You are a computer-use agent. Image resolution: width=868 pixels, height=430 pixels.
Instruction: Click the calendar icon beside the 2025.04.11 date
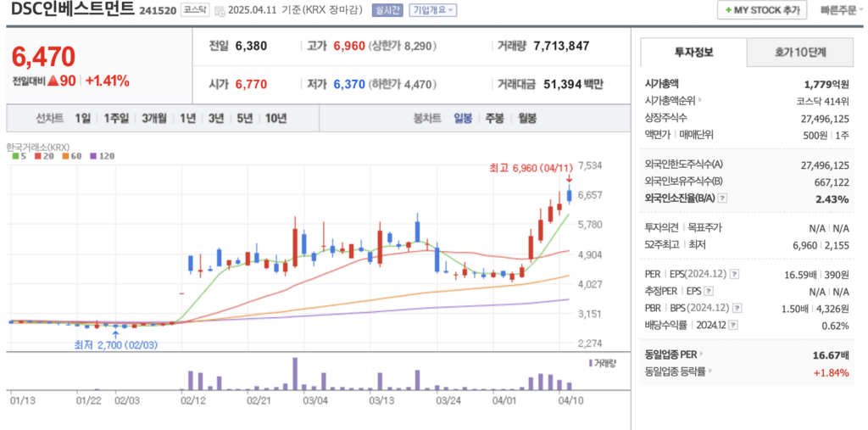220,11
